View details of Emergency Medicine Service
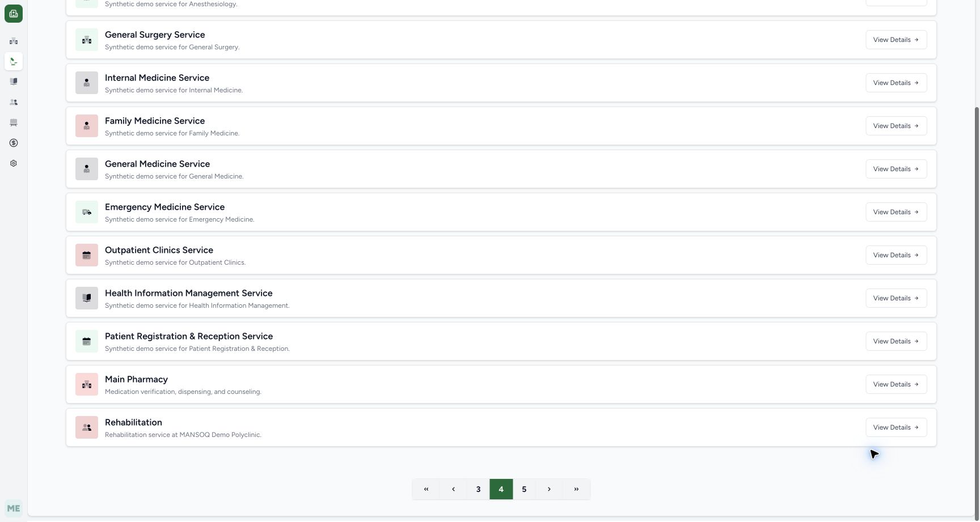Image resolution: width=980 pixels, height=522 pixels. 896,212
